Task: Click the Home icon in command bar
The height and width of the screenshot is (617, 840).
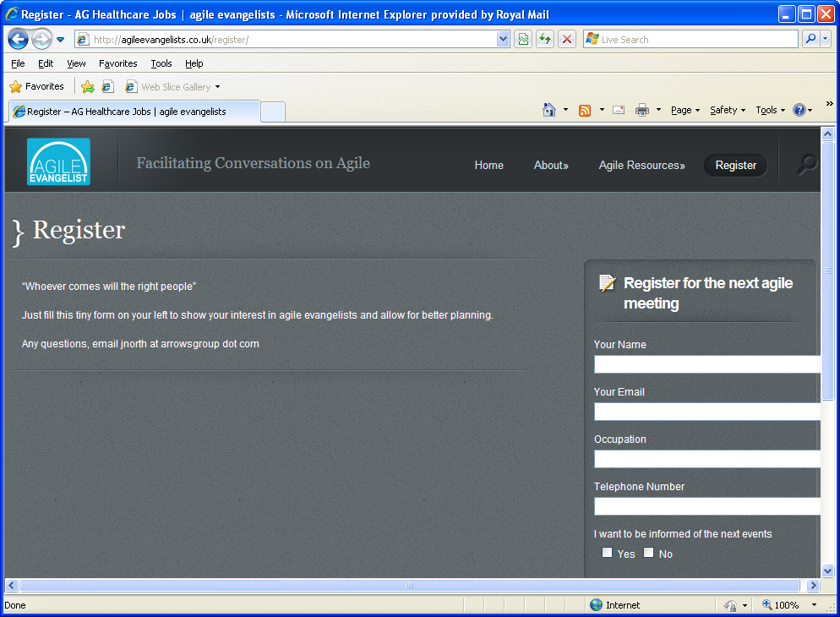Action: 549,110
